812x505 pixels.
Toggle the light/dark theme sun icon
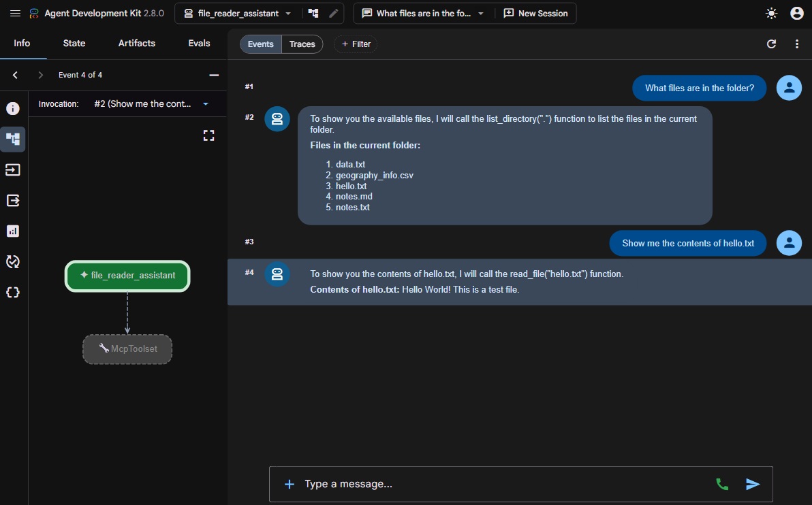772,14
